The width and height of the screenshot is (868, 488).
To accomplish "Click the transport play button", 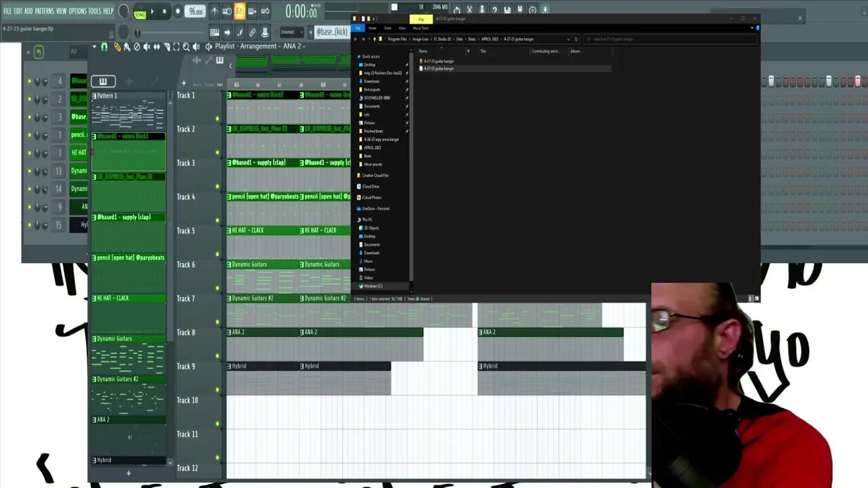I will (x=152, y=12).
